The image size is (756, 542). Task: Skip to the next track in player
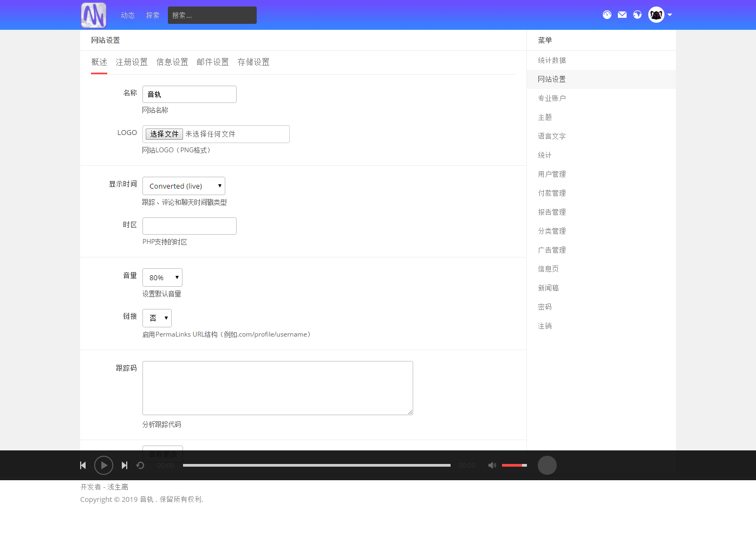coord(125,465)
